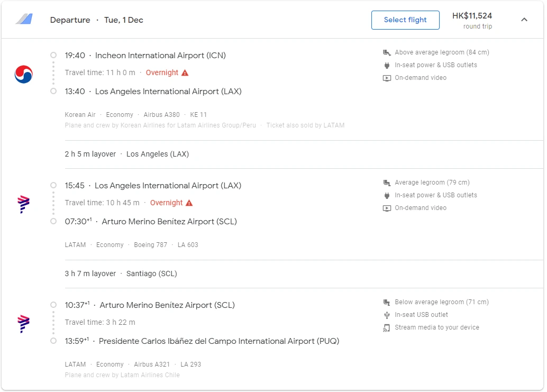The height and width of the screenshot is (392, 547).
Task: Click the below average legroom seat icon
Action: click(387, 302)
